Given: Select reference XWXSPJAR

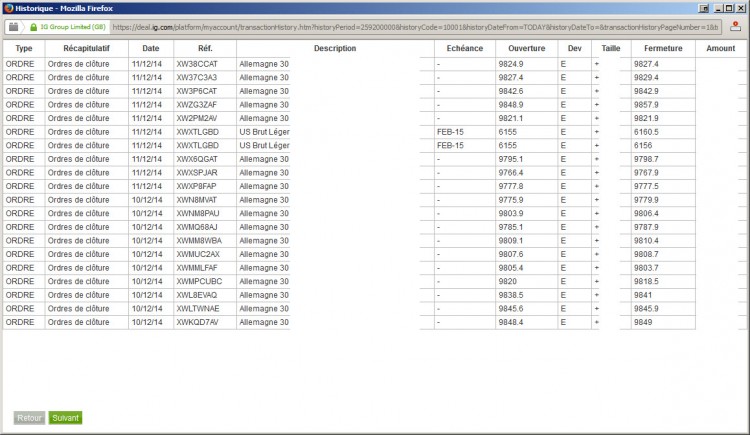Looking at the screenshot, I should [197, 173].
